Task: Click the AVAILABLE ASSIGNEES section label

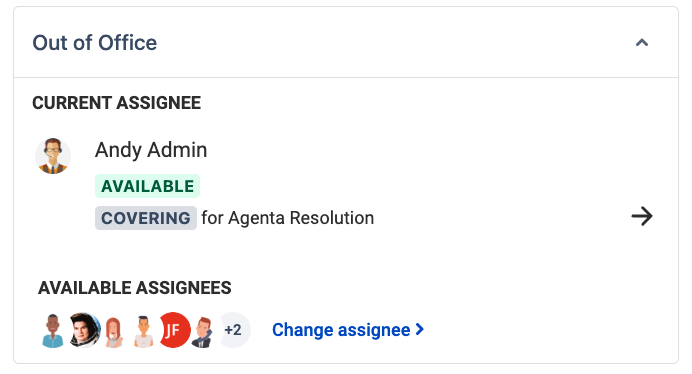Action: pos(135,288)
